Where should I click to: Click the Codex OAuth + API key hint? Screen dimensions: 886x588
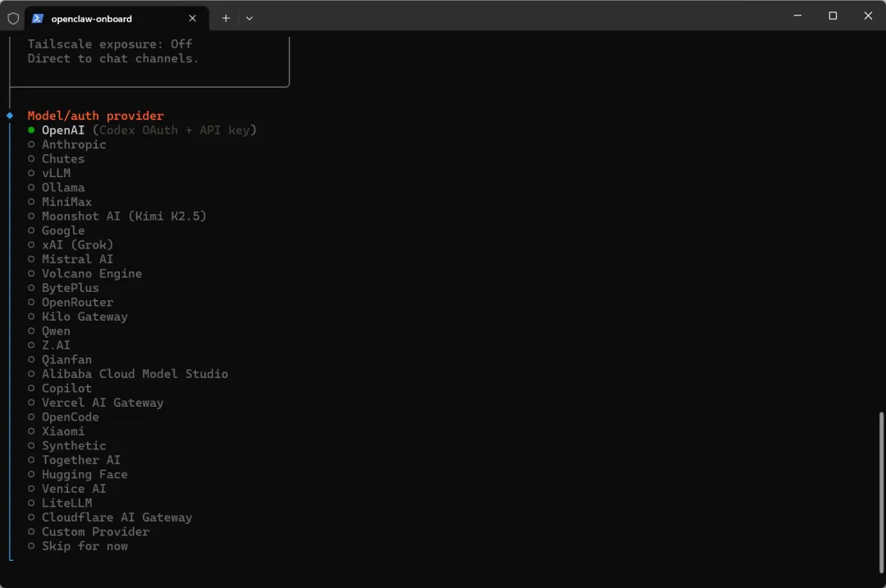click(x=175, y=130)
